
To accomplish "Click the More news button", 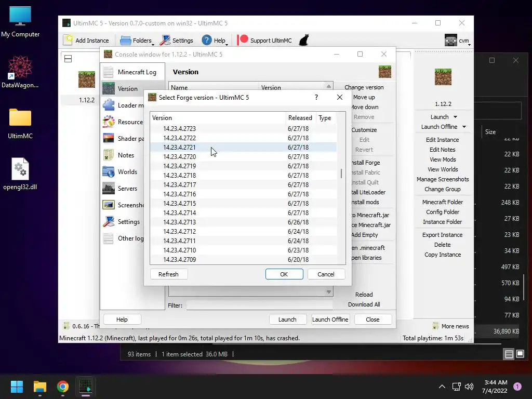I will [x=450, y=326].
